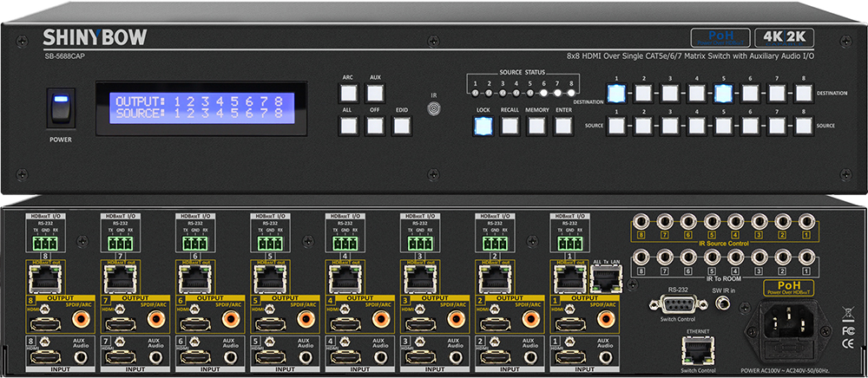Image resolution: width=868 pixels, height=378 pixels.
Task: Click the ETHERNET Switch Control port
Action: pos(699,349)
